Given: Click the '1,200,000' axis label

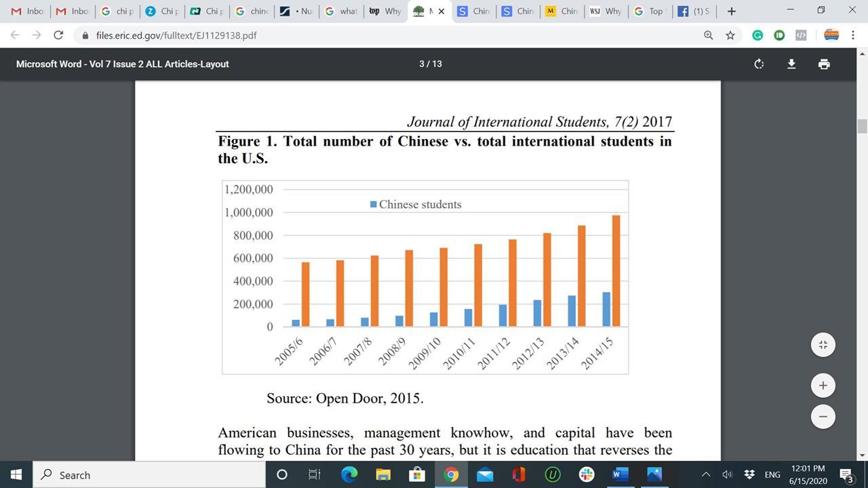Looking at the screenshot, I should [x=249, y=189].
